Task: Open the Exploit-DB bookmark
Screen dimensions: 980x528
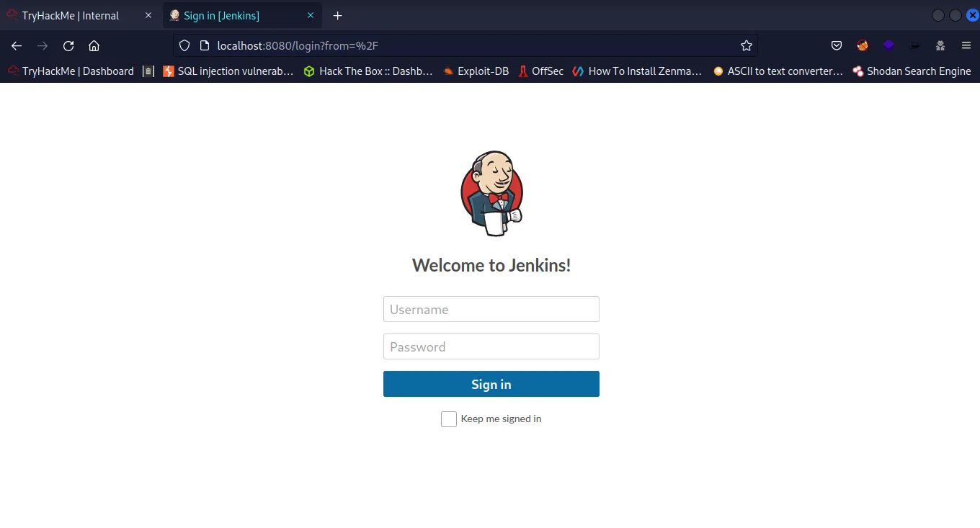Action: 476,71
